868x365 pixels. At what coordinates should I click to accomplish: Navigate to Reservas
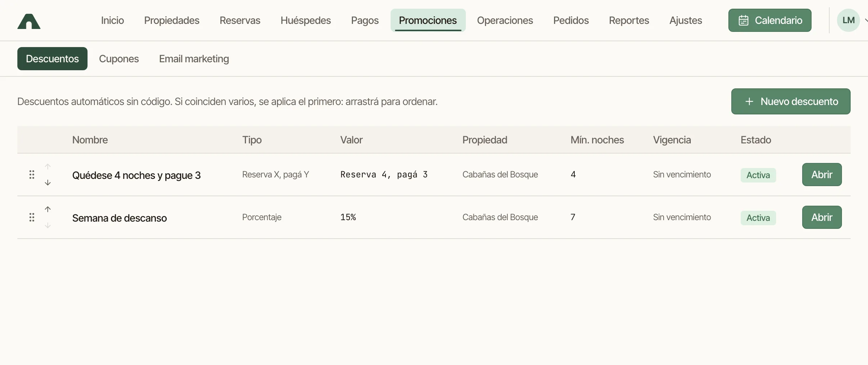(240, 20)
